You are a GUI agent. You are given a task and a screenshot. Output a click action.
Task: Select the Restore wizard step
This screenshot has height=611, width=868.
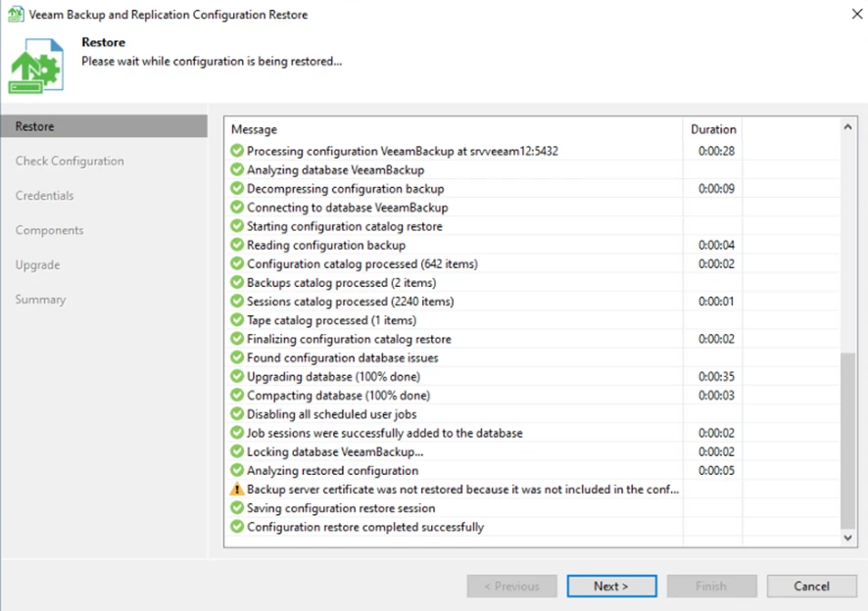(x=104, y=126)
